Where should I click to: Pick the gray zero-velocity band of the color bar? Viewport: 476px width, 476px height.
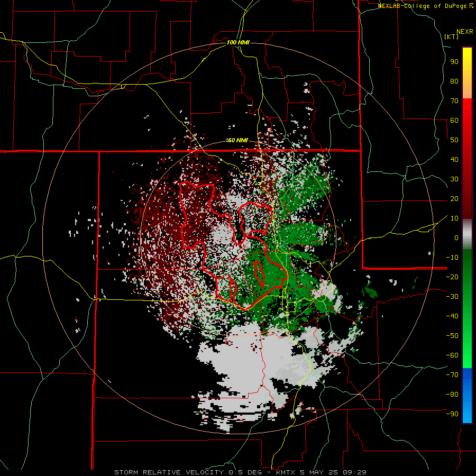coord(467,234)
